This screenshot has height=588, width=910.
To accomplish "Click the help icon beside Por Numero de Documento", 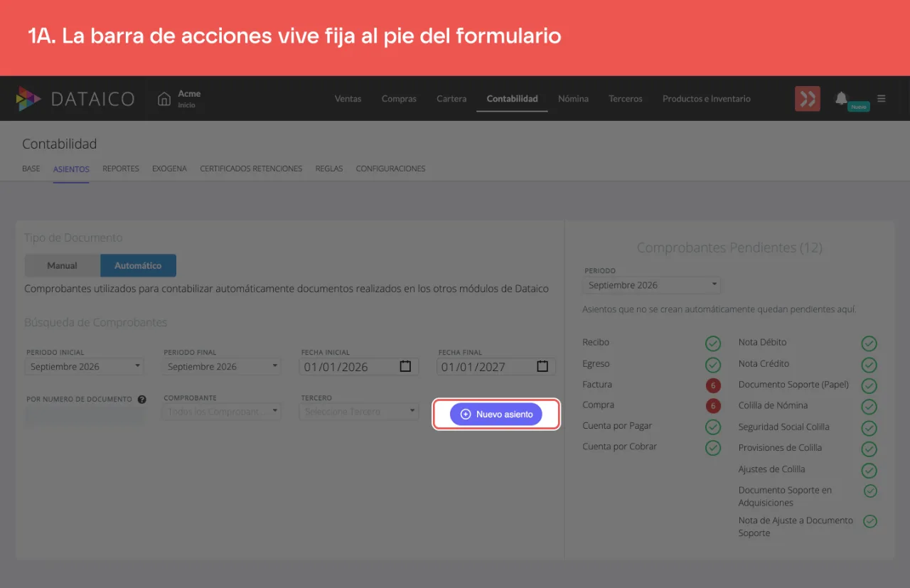I will click(x=142, y=399).
